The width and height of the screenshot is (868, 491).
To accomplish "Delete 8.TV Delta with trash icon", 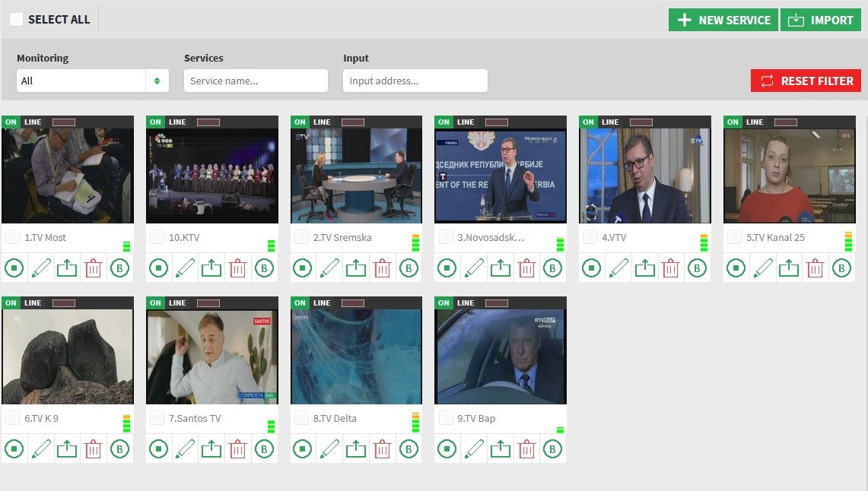I will click(x=382, y=448).
